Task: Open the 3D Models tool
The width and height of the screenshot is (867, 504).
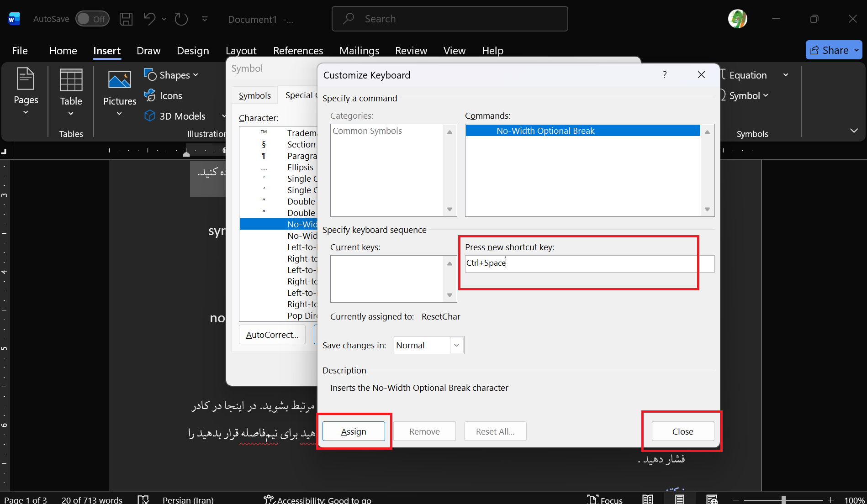Action: click(x=175, y=116)
